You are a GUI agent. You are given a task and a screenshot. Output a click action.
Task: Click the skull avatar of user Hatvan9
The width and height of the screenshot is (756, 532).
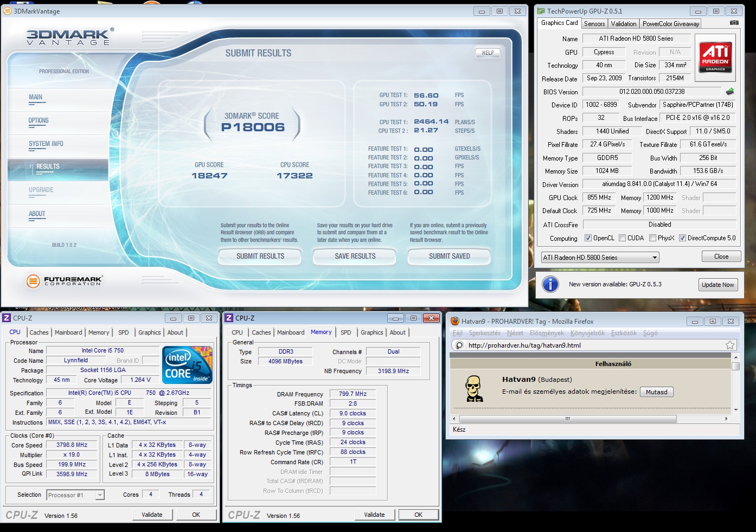pyautogui.click(x=474, y=388)
